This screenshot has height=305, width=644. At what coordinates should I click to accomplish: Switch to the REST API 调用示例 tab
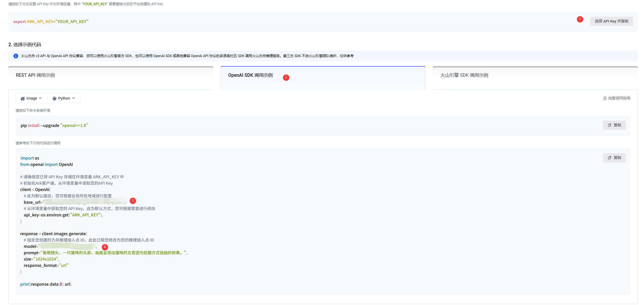pos(35,75)
